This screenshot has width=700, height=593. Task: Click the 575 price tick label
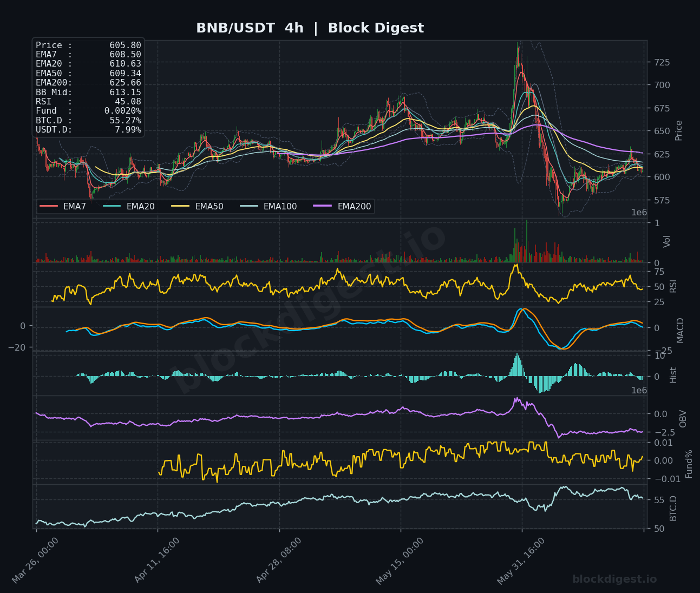(661, 200)
